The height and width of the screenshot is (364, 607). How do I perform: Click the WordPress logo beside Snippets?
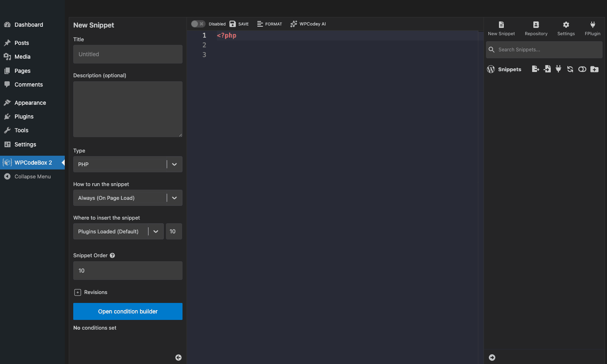[x=491, y=69]
